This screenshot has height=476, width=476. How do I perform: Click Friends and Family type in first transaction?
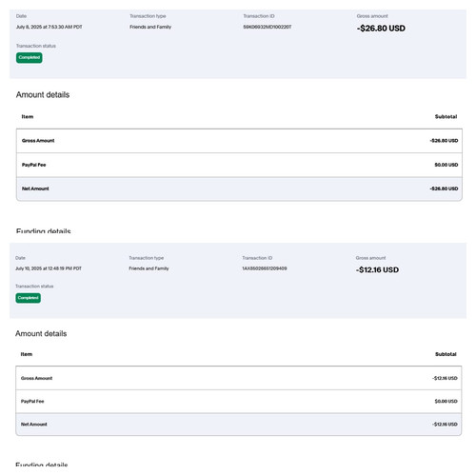click(x=150, y=27)
